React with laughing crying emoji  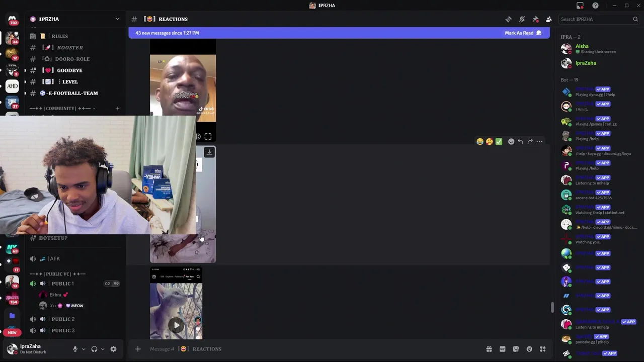point(480,142)
